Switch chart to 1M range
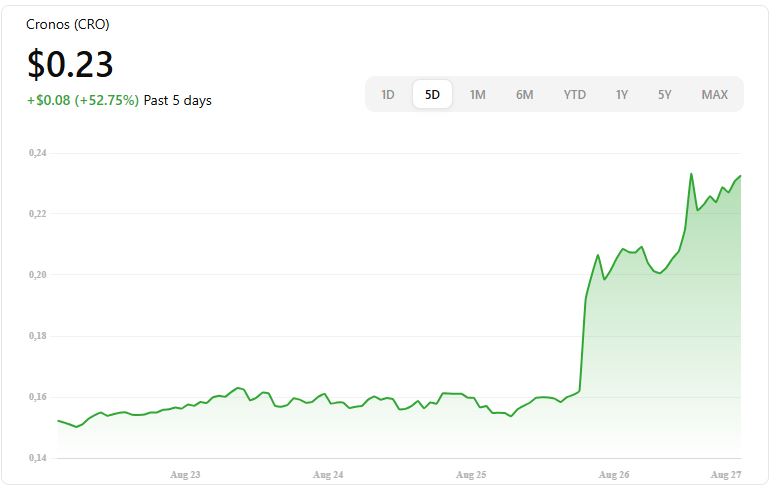This screenshot has width=776, height=497. pyautogui.click(x=477, y=95)
